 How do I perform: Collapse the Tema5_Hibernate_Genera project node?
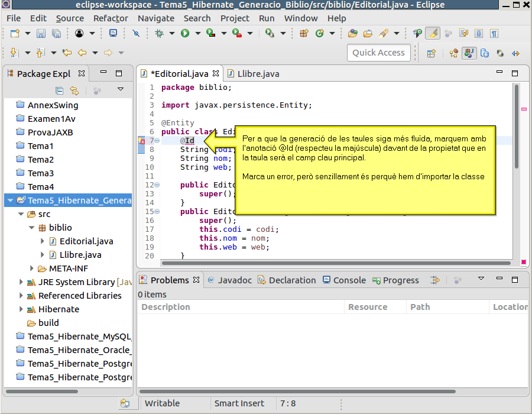coord(11,200)
